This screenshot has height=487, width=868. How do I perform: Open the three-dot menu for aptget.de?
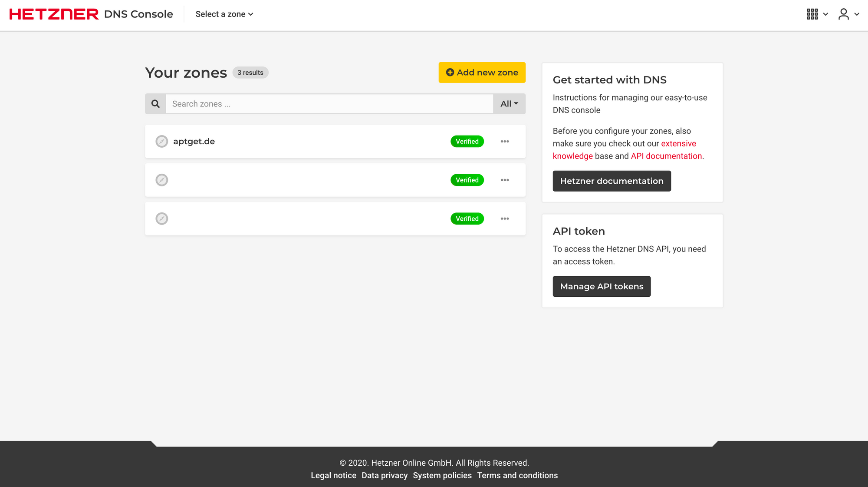tap(505, 142)
